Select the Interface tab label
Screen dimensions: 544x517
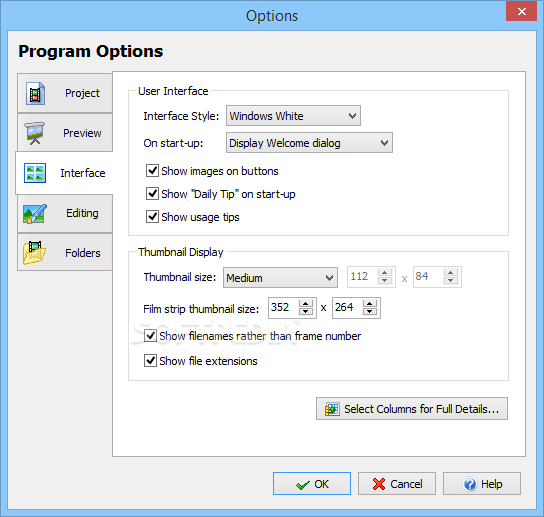click(x=83, y=173)
